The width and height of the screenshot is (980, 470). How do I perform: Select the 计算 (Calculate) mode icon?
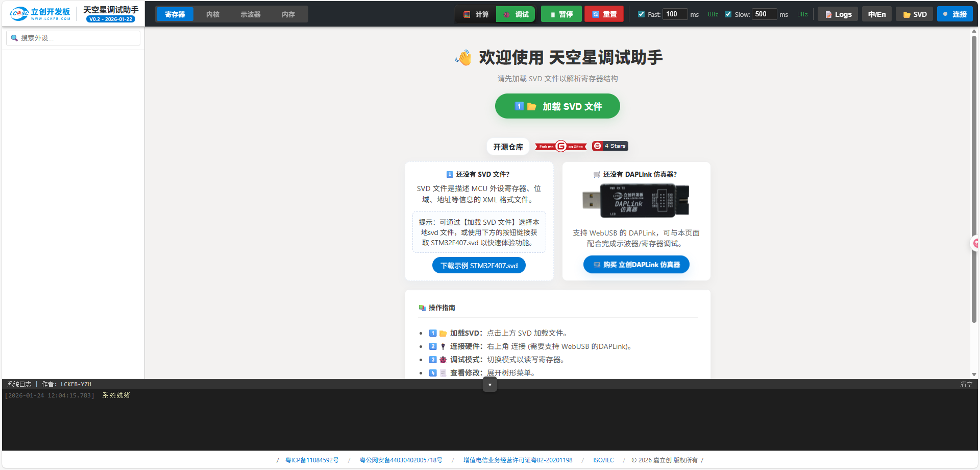pyautogui.click(x=467, y=14)
